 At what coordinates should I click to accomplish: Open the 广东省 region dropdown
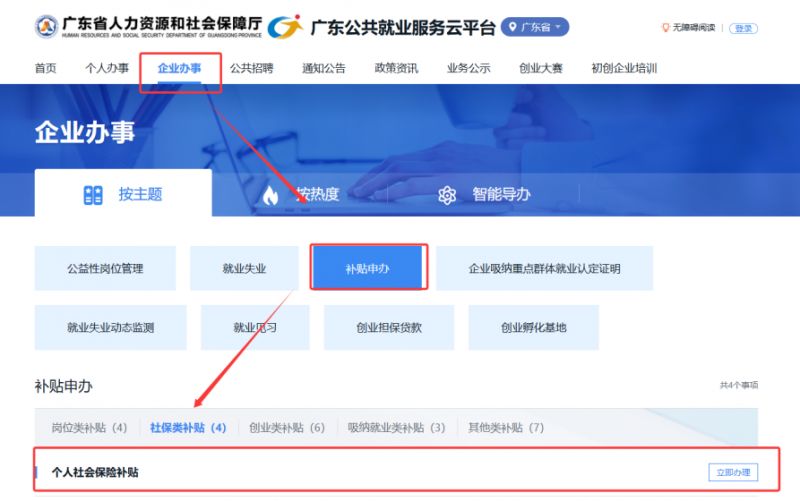click(x=535, y=27)
